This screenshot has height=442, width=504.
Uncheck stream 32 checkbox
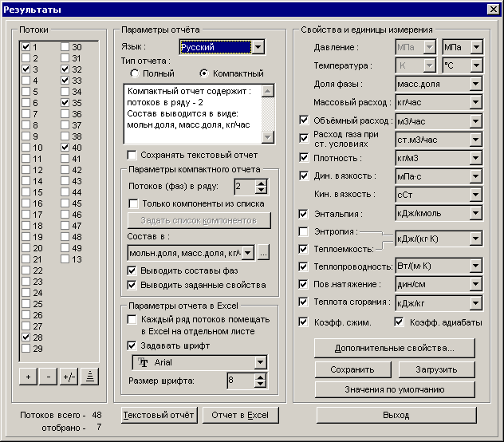[x=65, y=69]
